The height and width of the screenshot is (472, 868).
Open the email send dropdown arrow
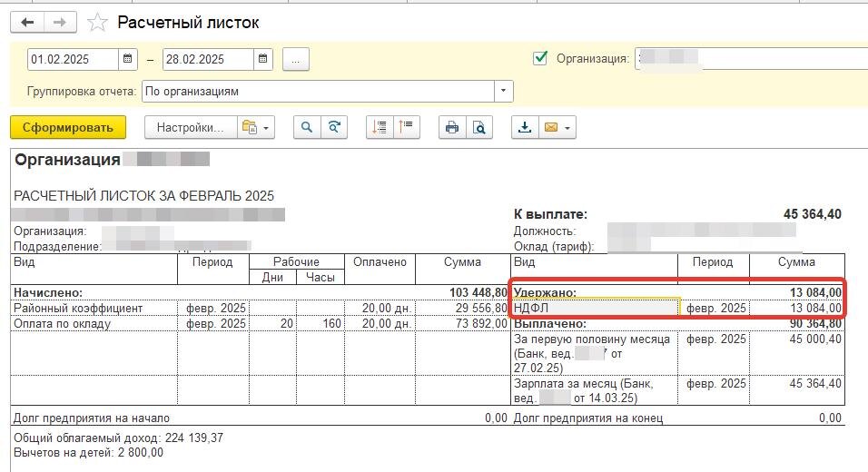[568, 128]
